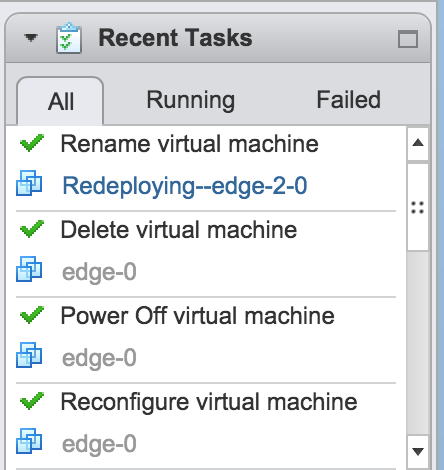Click the VM icon under Power Off virtual machine
The image size is (444, 470).
[29, 355]
